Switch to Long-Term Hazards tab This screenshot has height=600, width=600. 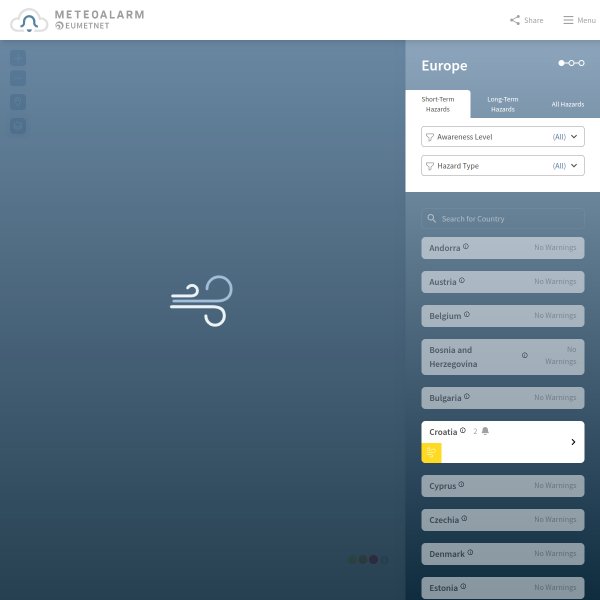click(x=503, y=104)
